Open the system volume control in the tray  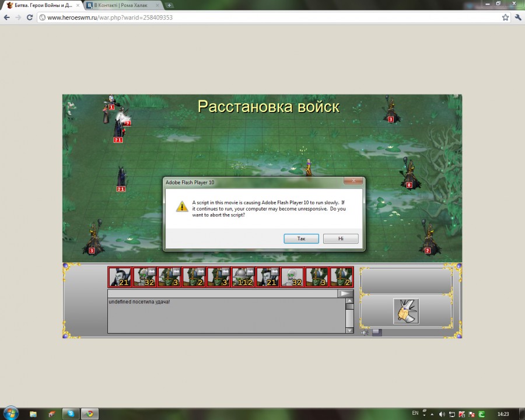pyautogui.click(x=442, y=414)
